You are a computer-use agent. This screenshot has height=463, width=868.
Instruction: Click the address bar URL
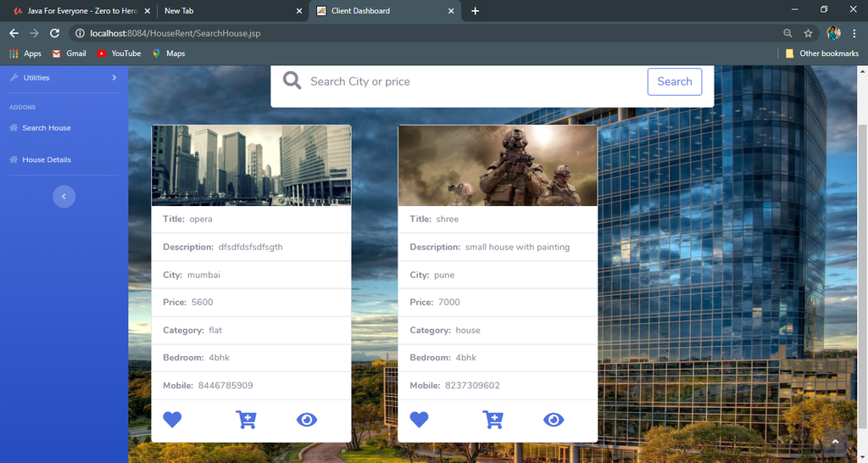click(x=175, y=33)
